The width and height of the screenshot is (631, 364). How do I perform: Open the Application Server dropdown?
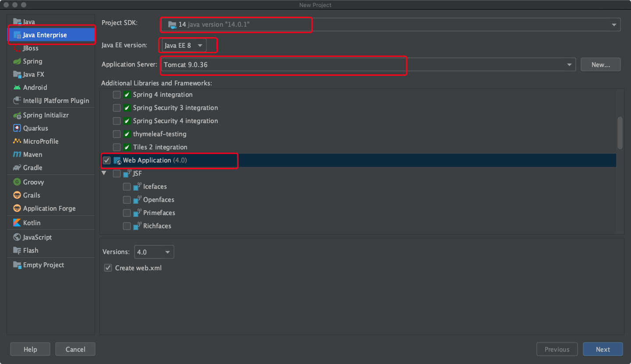pos(369,64)
